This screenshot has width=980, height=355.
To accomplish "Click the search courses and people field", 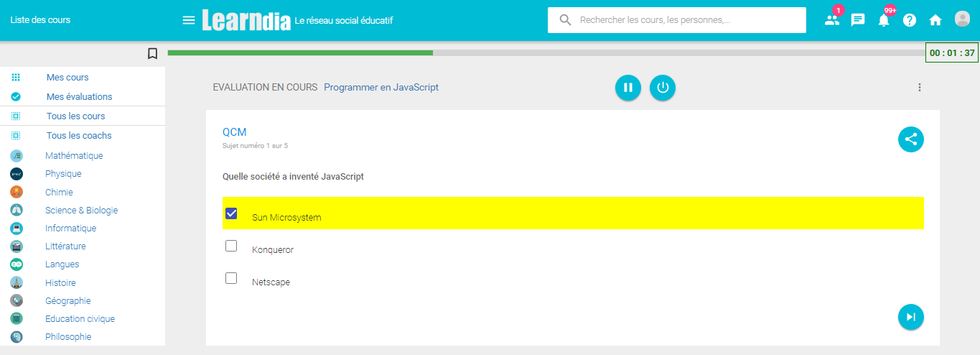I will tap(677, 20).
